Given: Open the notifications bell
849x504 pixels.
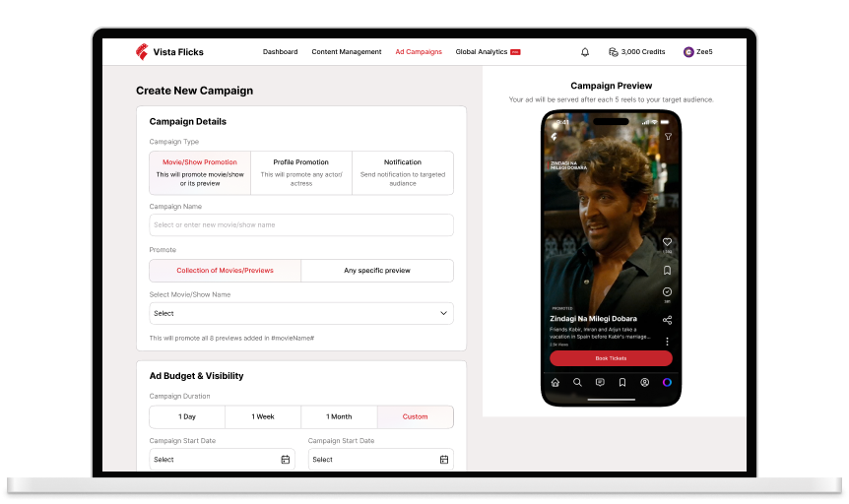Looking at the screenshot, I should click(x=585, y=52).
